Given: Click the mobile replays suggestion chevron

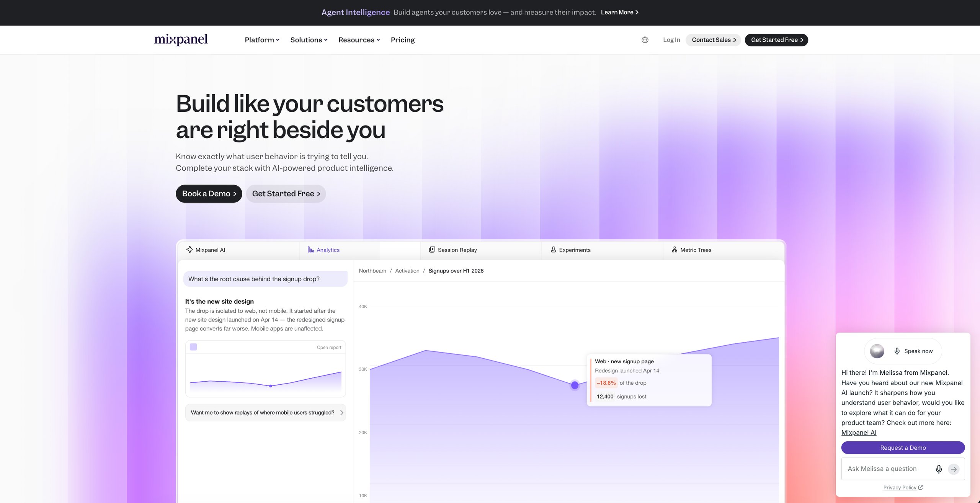Looking at the screenshot, I should [x=341, y=413].
